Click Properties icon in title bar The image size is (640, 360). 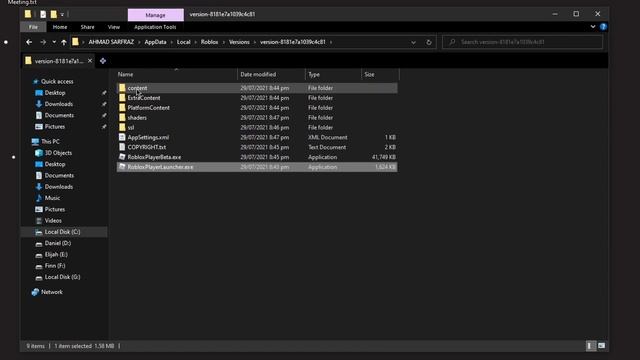[x=43, y=14]
